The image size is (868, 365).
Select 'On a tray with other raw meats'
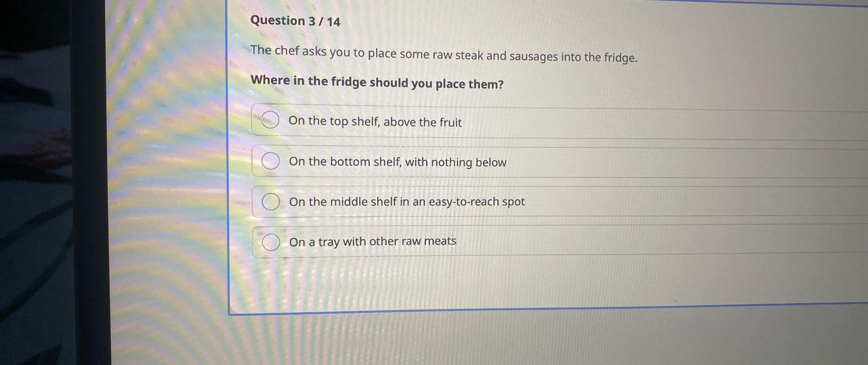pos(271,242)
